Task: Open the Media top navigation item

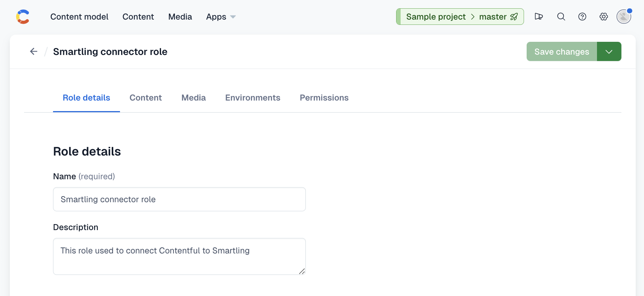Action: pyautogui.click(x=180, y=17)
